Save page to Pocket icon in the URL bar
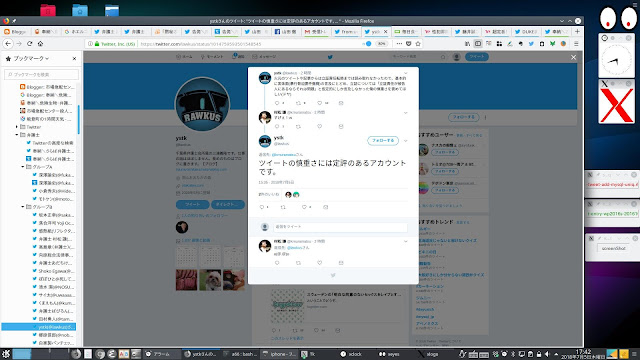The height and width of the screenshot is (360, 640). pyautogui.click(x=409, y=44)
